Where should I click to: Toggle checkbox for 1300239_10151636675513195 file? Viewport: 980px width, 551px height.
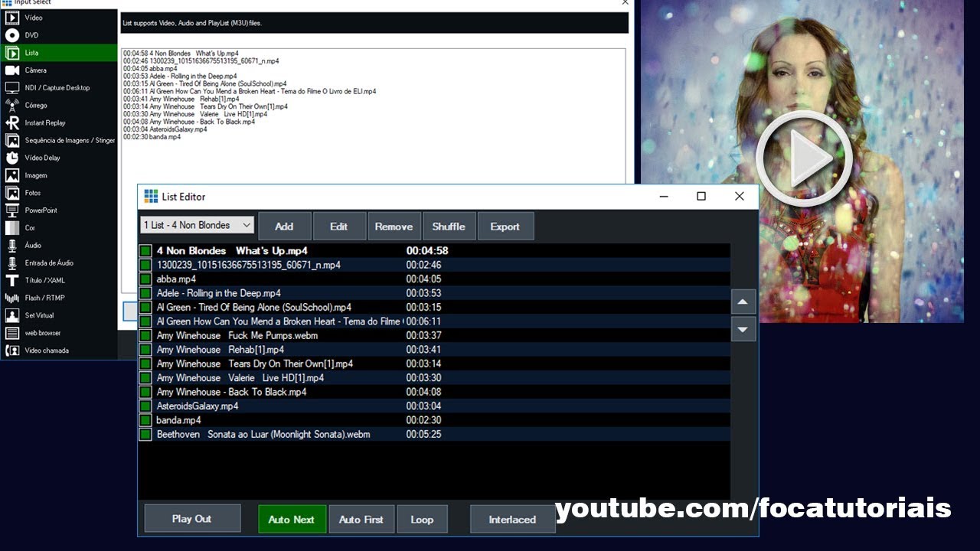click(145, 265)
